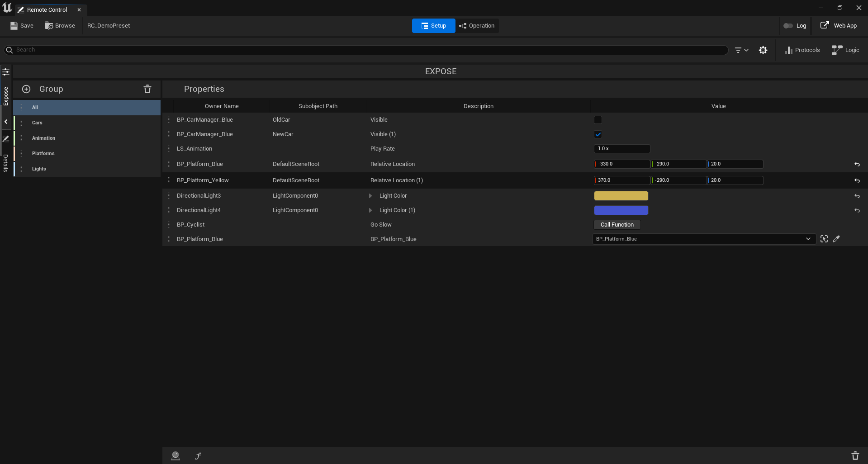868x464 pixels.
Task: Click the function icon in bottom bar
Action: pos(198,456)
